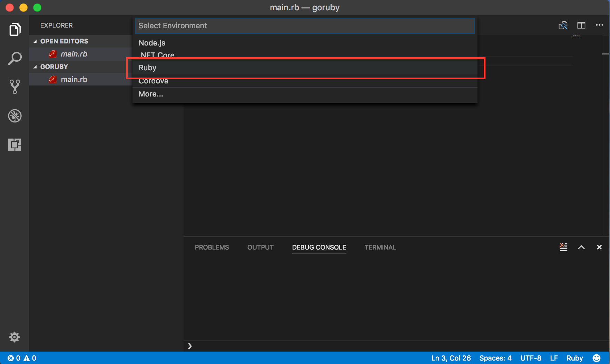Open the Source Control view
Viewport: 610px width, 364px height.
tap(14, 87)
